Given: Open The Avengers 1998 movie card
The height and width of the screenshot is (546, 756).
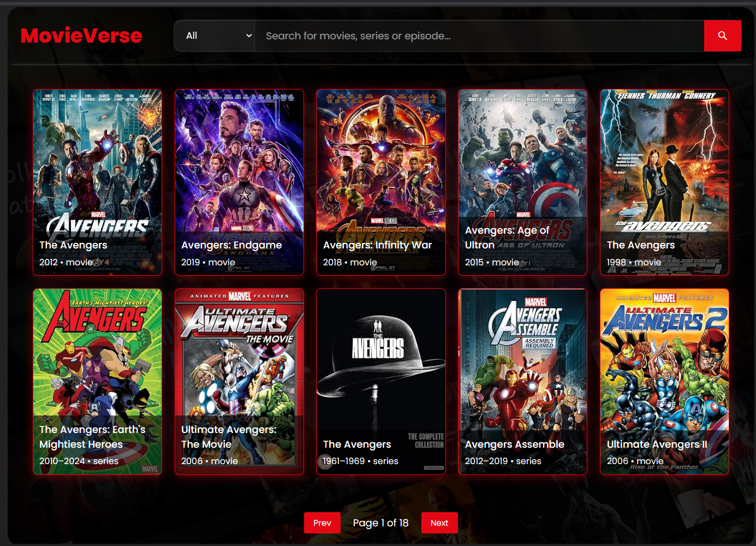Looking at the screenshot, I should (x=664, y=182).
